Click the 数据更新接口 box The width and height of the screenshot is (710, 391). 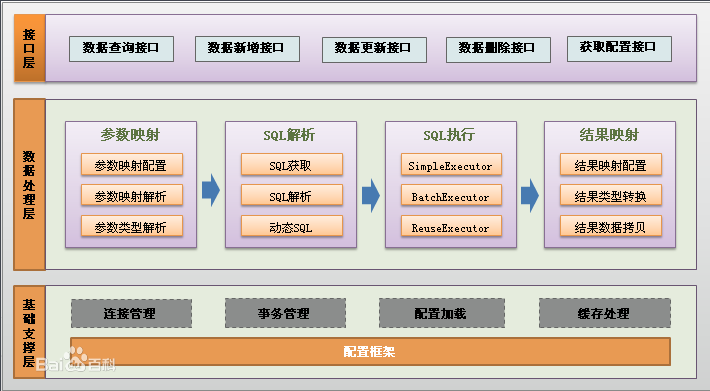(x=374, y=50)
